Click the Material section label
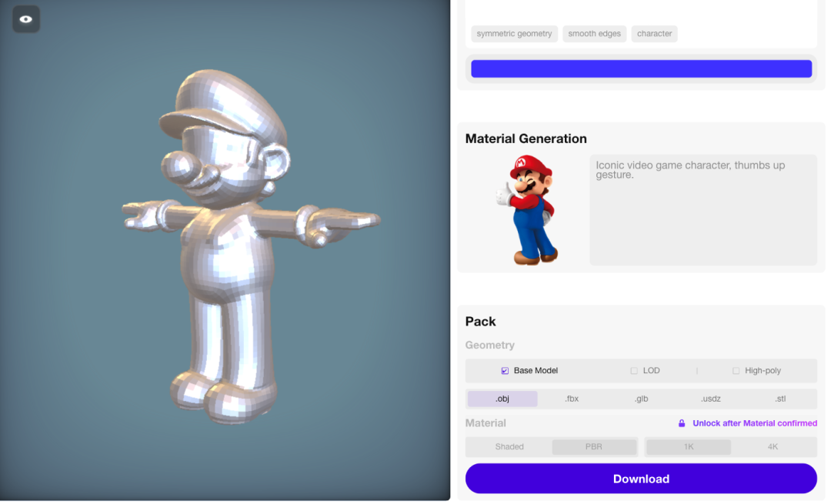The image size is (831, 504). coord(486,423)
